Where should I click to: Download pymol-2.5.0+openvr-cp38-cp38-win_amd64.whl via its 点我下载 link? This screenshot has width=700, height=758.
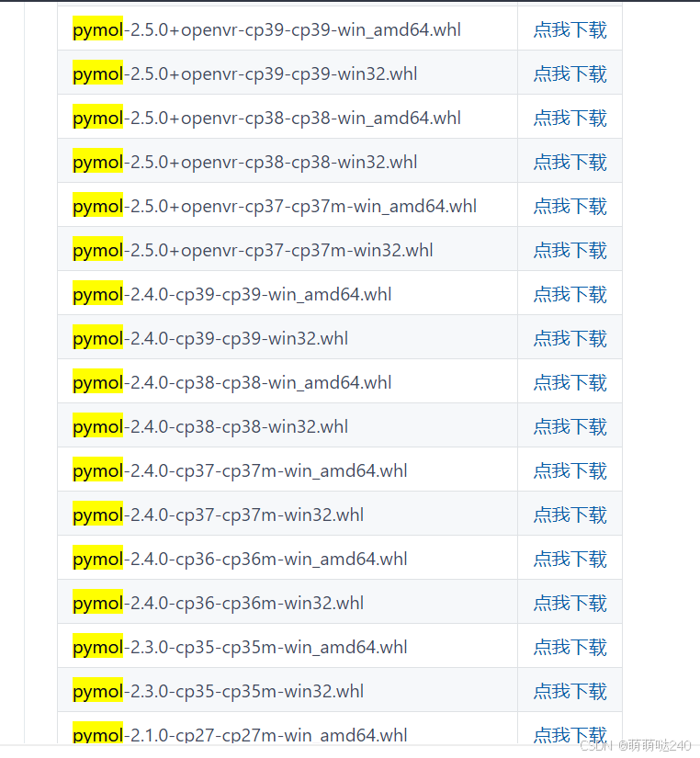[570, 118]
